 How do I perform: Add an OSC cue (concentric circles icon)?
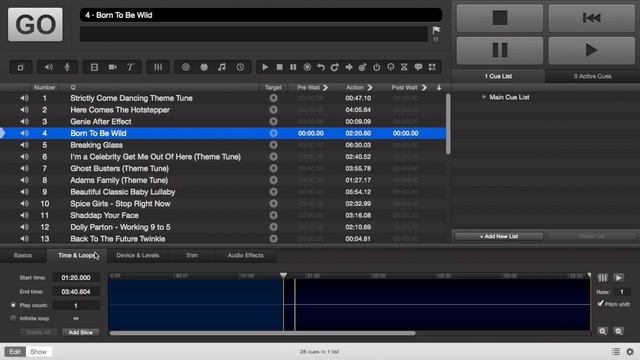pos(186,67)
